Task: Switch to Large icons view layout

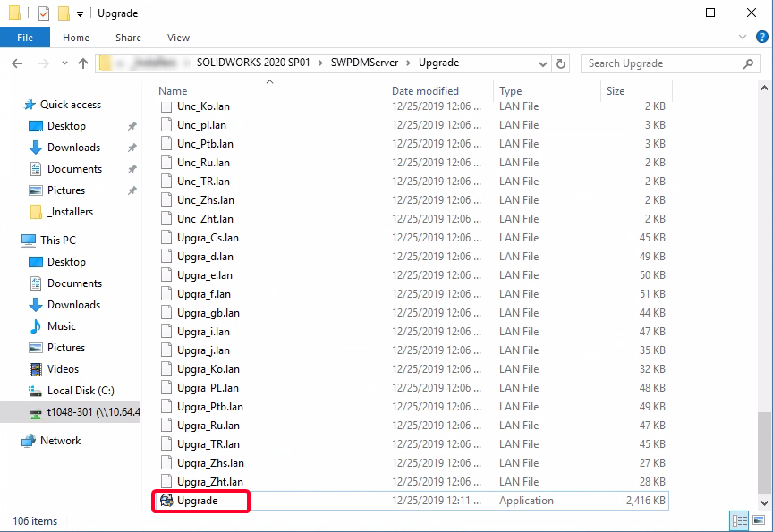Action: pyautogui.click(x=759, y=520)
